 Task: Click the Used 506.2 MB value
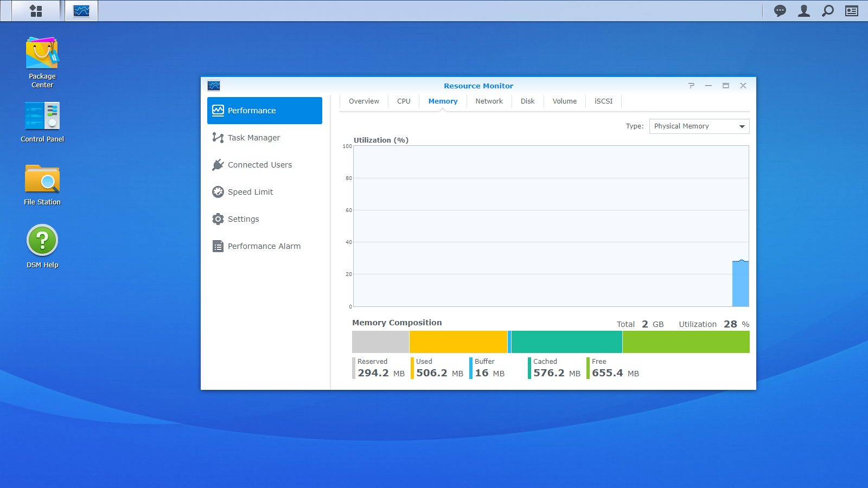[x=440, y=373]
